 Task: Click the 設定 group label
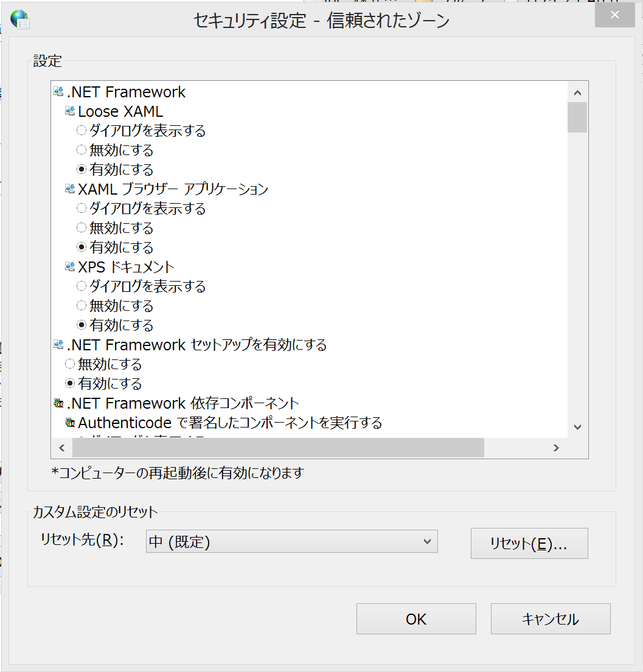coord(47,61)
